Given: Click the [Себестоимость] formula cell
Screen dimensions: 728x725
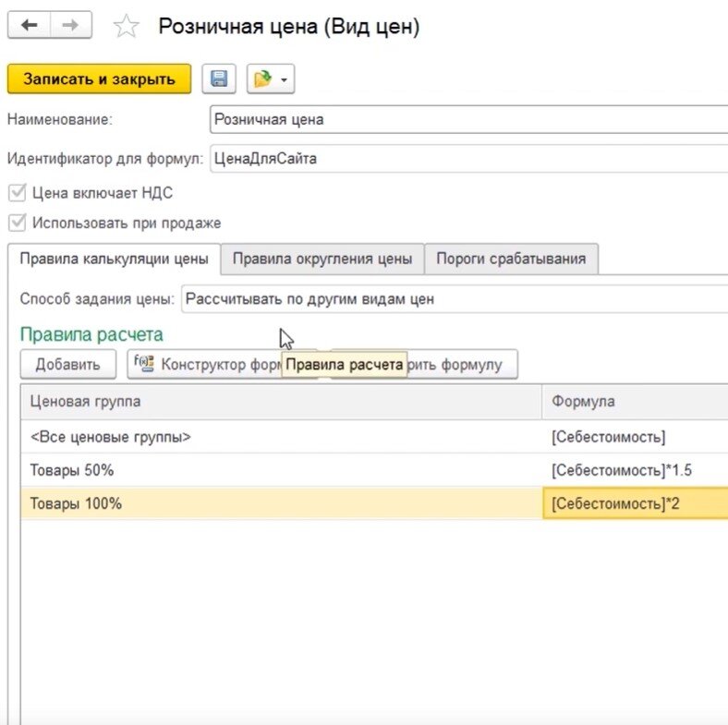Looking at the screenshot, I should tap(635, 437).
